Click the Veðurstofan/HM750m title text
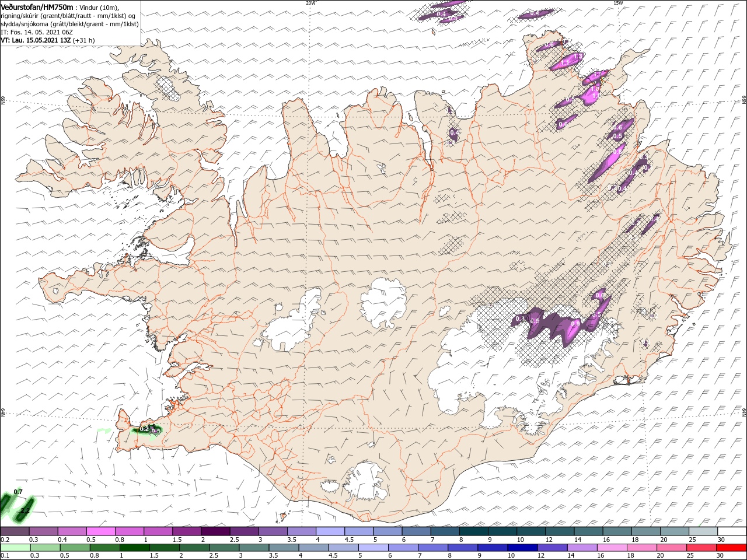747x560 pixels. (37, 6)
